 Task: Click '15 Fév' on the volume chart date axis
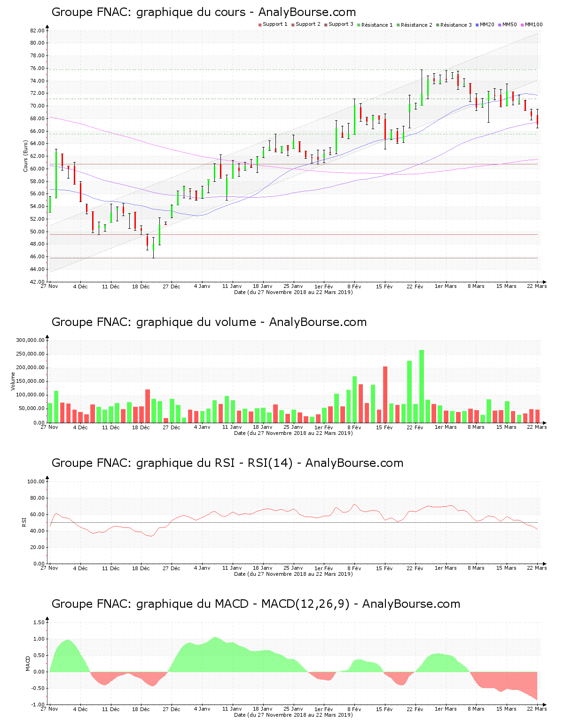click(x=384, y=427)
